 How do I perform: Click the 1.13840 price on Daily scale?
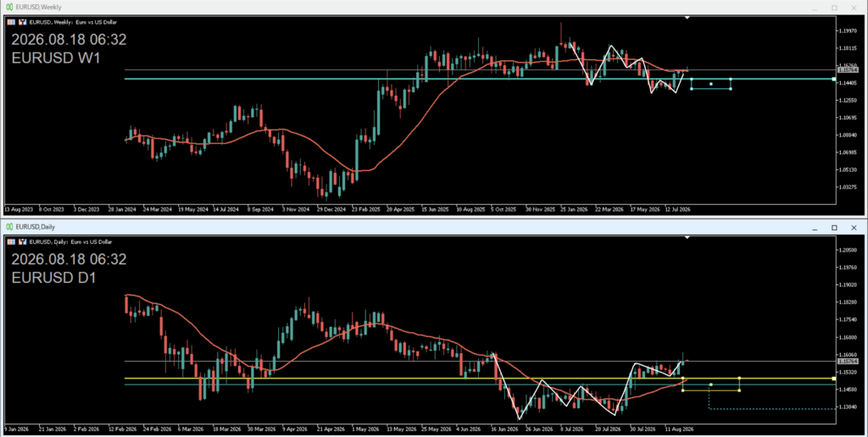(x=848, y=407)
